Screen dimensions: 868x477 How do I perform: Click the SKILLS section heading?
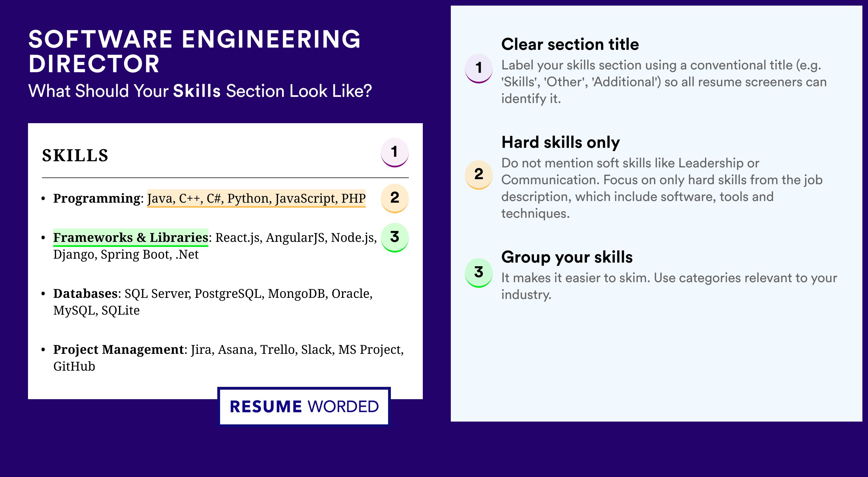(75, 155)
